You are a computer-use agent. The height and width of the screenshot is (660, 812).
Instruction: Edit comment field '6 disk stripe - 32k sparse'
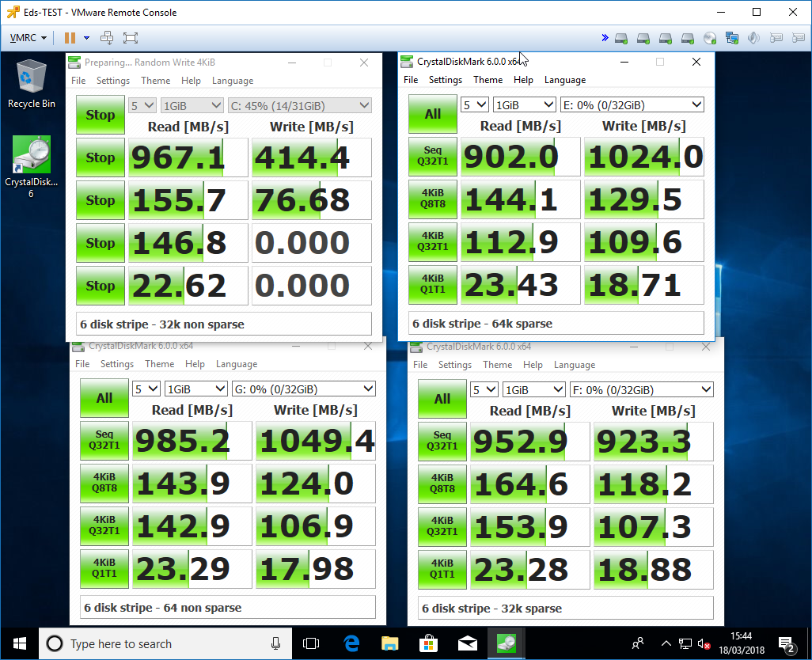click(566, 609)
